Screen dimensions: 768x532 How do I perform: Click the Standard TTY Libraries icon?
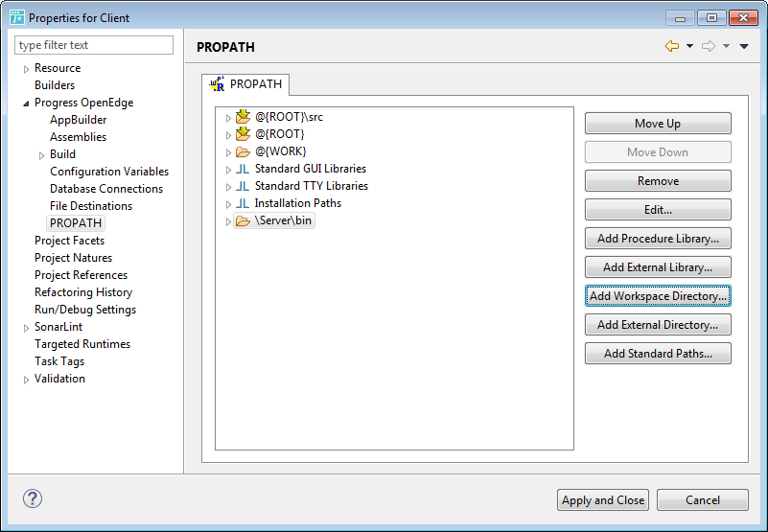click(x=243, y=186)
